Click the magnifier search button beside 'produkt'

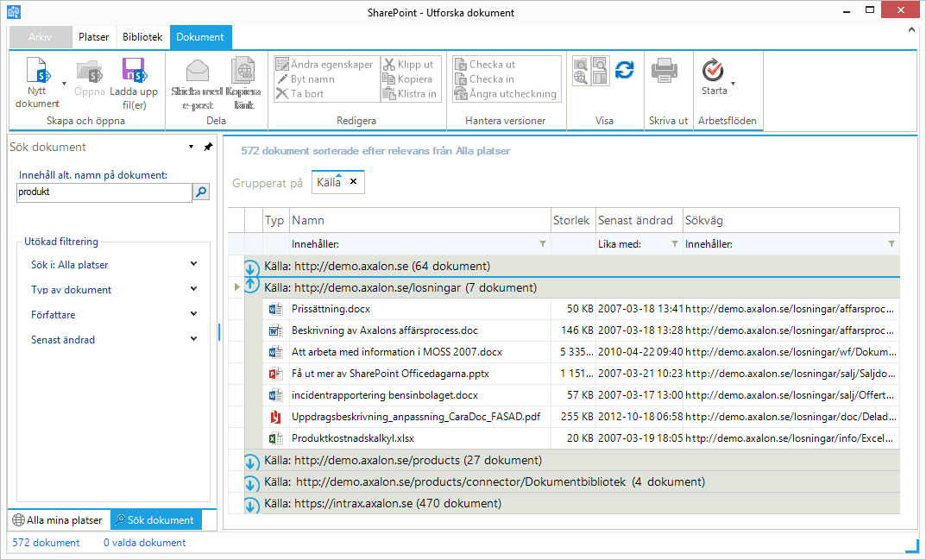(201, 192)
